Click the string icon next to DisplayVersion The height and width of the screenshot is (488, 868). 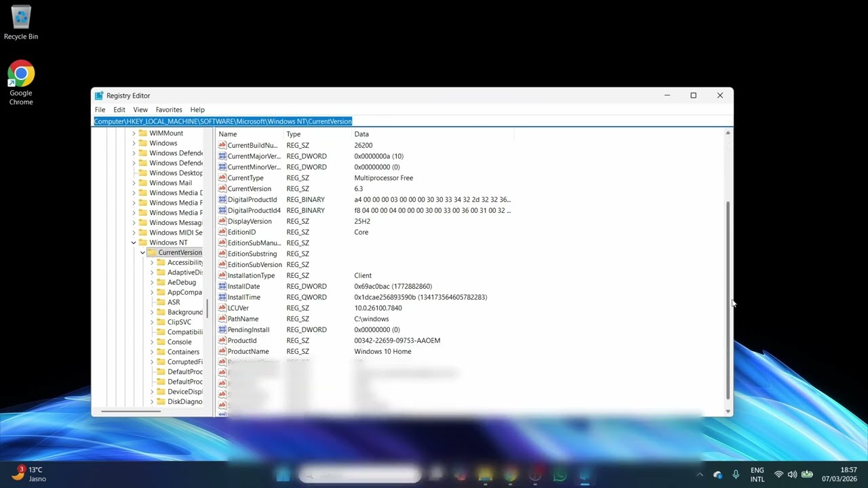pos(222,221)
